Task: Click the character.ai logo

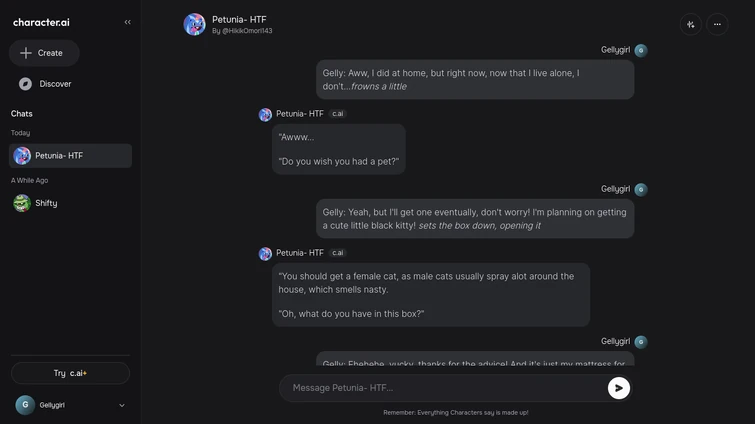Action: coord(41,22)
